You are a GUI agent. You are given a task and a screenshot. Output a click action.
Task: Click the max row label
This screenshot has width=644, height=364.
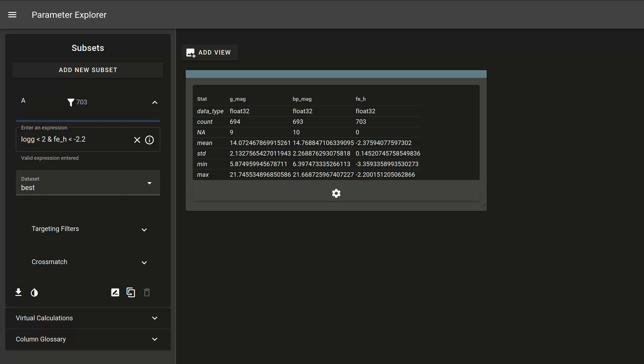coord(203,175)
